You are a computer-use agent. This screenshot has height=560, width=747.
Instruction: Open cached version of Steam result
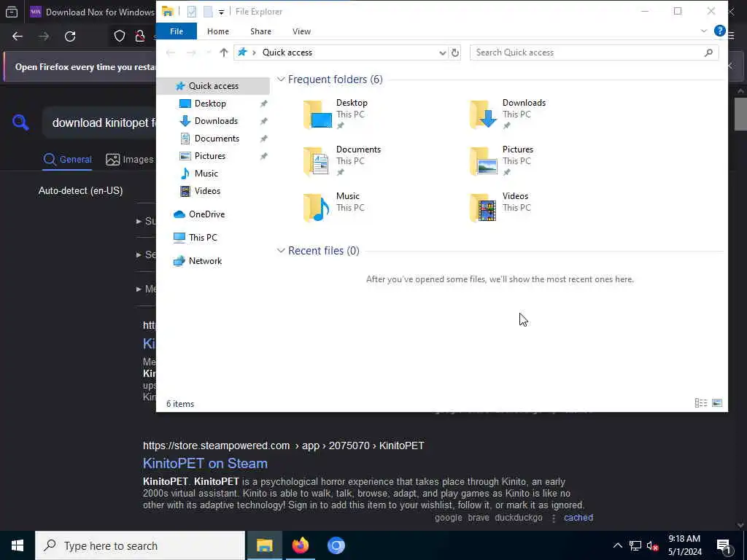coord(578,518)
